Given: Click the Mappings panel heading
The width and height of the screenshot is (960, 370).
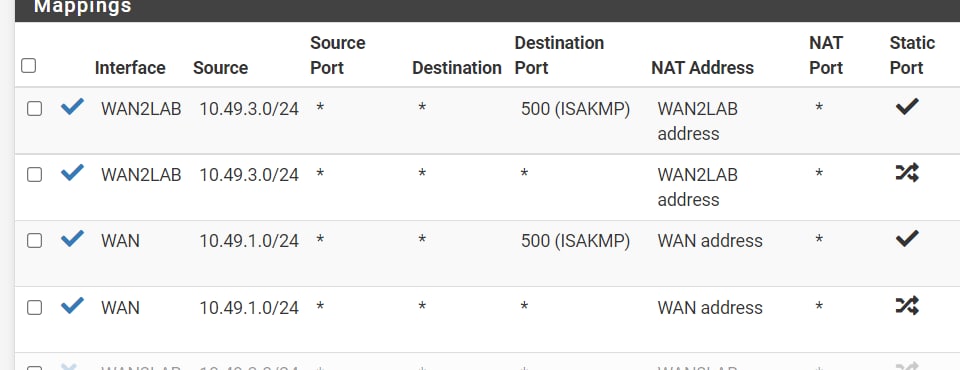Looking at the screenshot, I should point(83,7).
